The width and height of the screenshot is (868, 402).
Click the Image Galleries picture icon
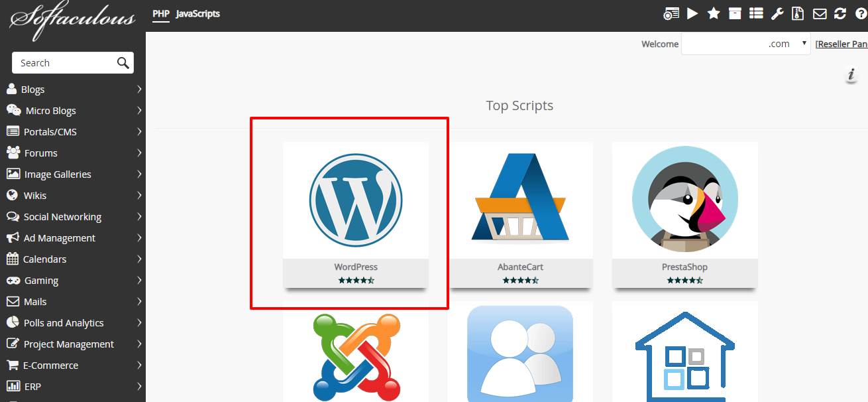(x=13, y=174)
